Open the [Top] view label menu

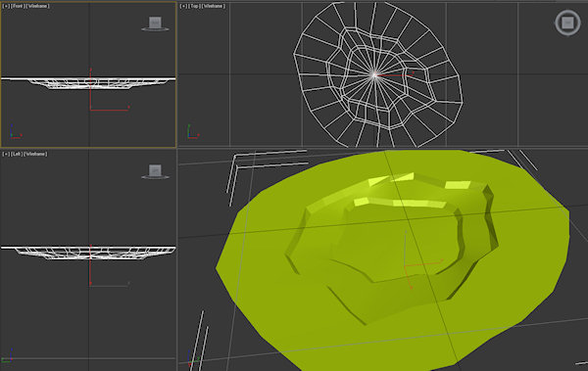tap(194, 6)
